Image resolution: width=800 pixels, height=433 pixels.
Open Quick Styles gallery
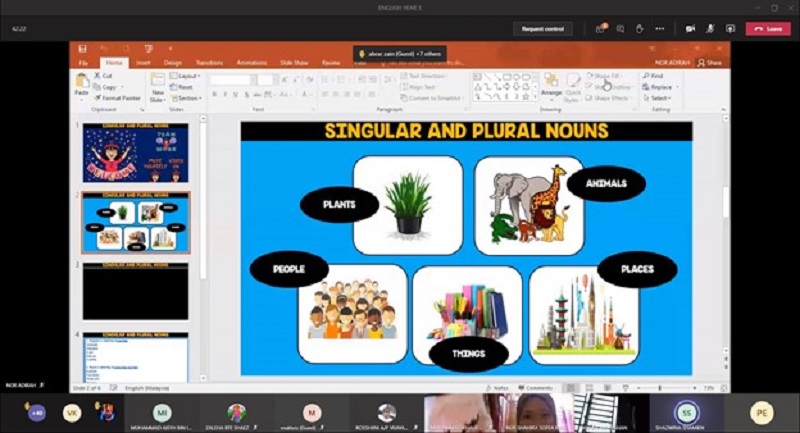[573, 88]
